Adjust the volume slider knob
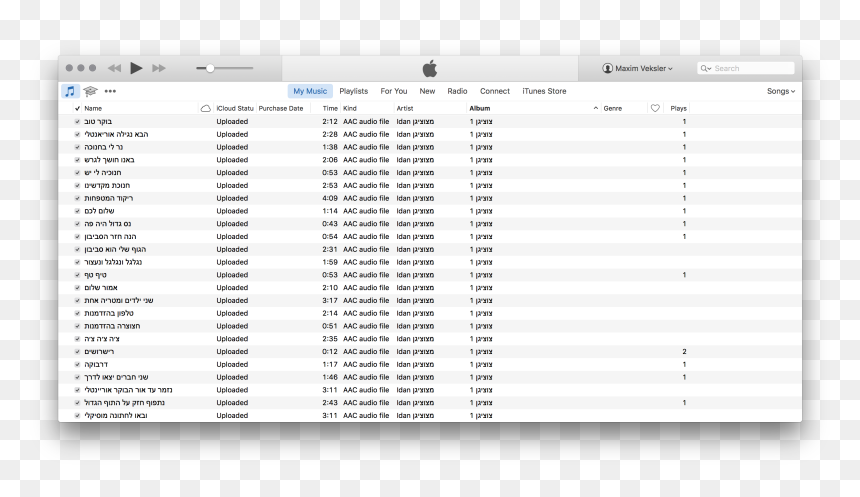 (210, 68)
